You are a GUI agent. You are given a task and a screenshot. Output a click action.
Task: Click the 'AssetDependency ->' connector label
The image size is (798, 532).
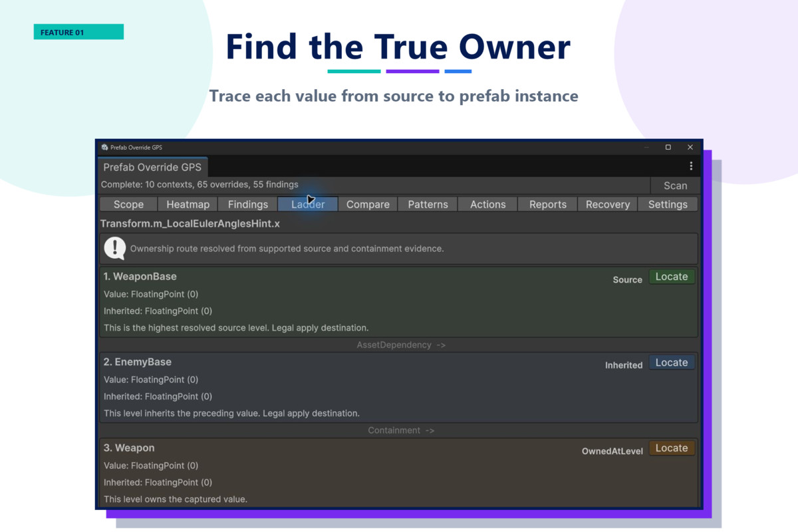click(x=401, y=345)
